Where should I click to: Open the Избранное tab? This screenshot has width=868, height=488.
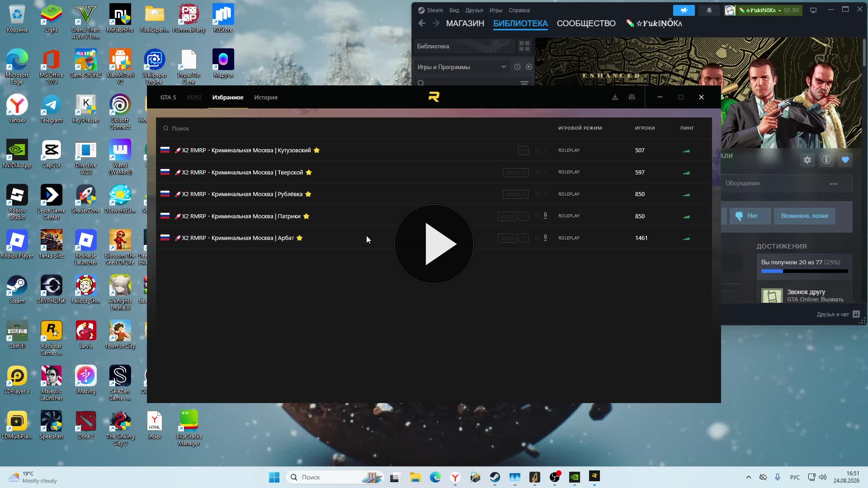pos(228,97)
